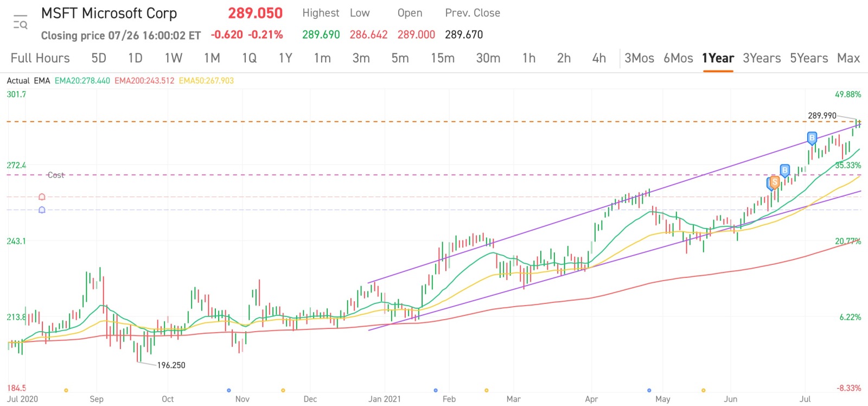Click the 196.250 low price label
The width and height of the screenshot is (868, 406).
[171, 365]
